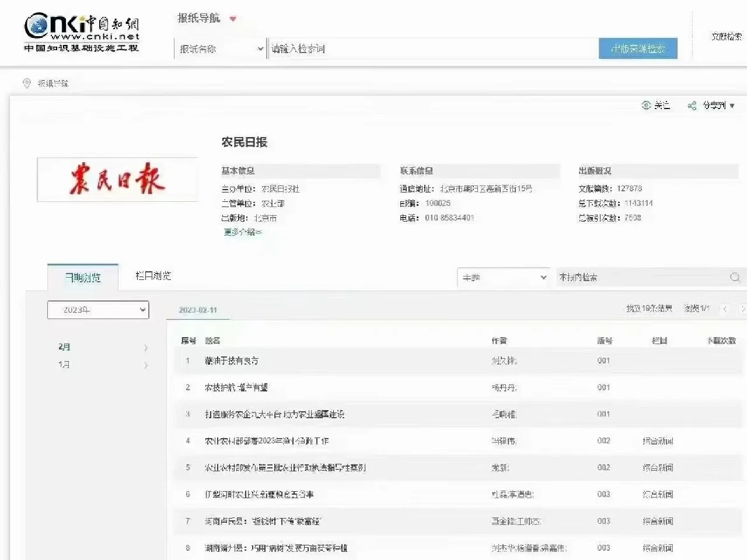
Task: Click the 作者 column header
Action: coord(499,341)
